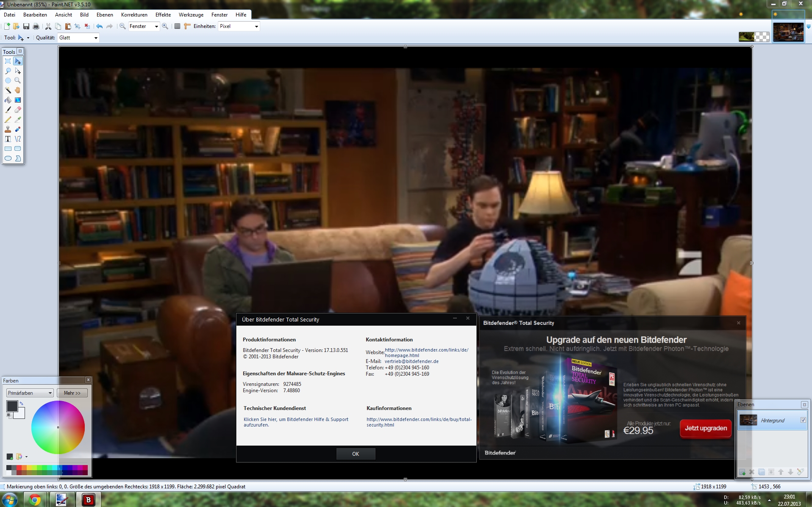Open the Korrekturen menu
The width and height of the screenshot is (812, 507).
134,14
